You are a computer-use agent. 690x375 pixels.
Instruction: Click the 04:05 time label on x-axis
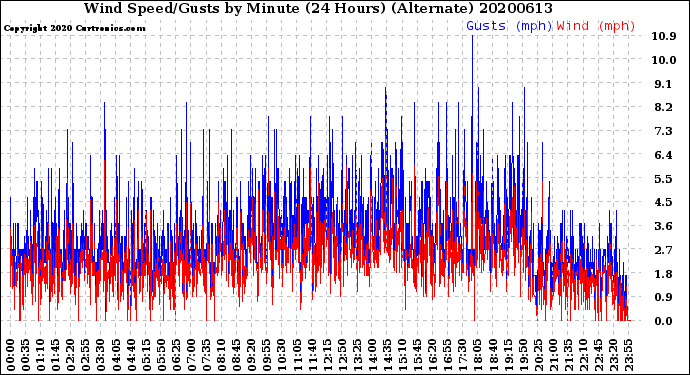pos(116,355)
